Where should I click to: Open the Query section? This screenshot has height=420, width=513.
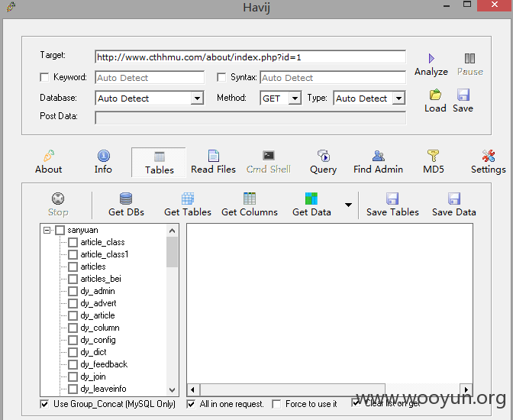323,162
